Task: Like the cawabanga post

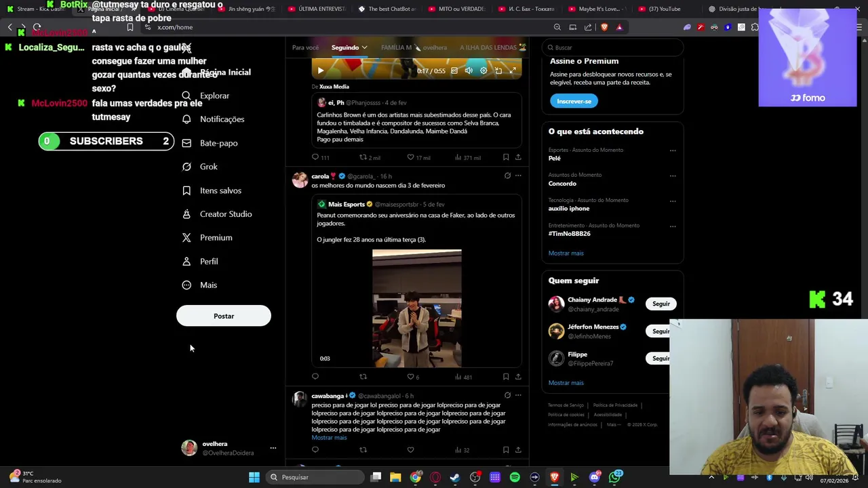Action: click(x=410, y=449)
